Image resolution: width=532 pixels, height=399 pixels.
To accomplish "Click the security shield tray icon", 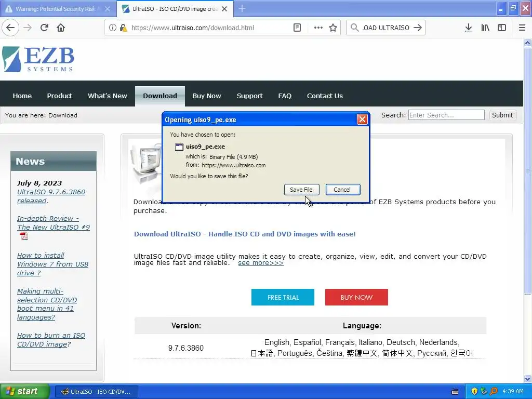I will 474,392.
